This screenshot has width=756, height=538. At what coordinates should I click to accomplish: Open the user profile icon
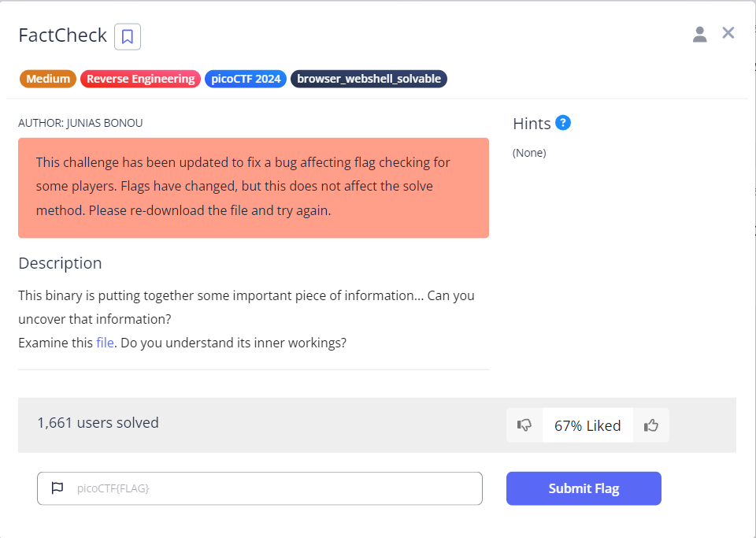[699, 34]
